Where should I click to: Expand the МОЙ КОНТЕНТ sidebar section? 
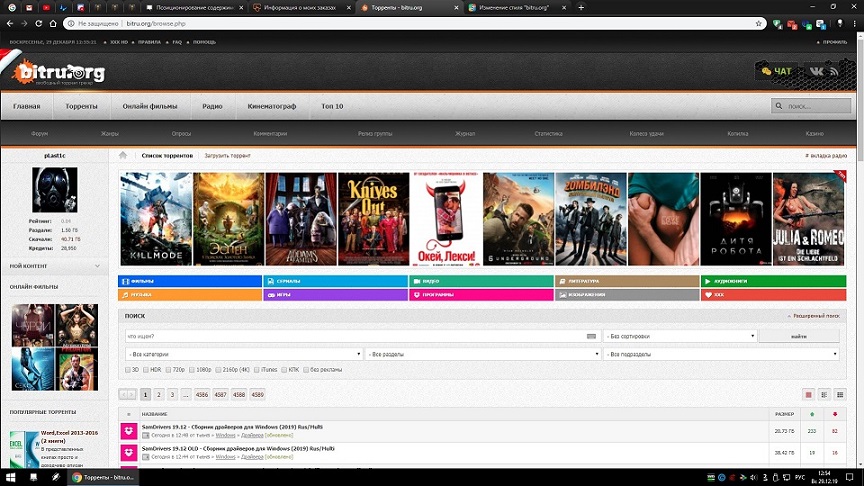[55, 266]
